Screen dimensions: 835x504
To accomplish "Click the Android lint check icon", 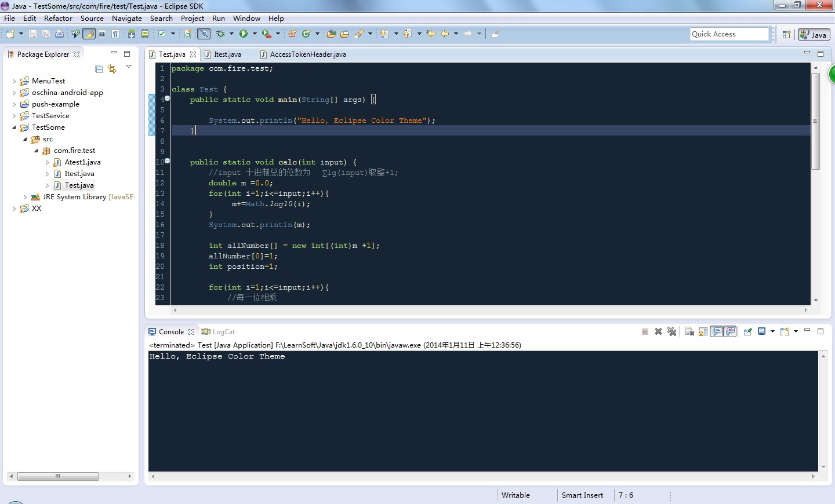I will tap(162, 34).
